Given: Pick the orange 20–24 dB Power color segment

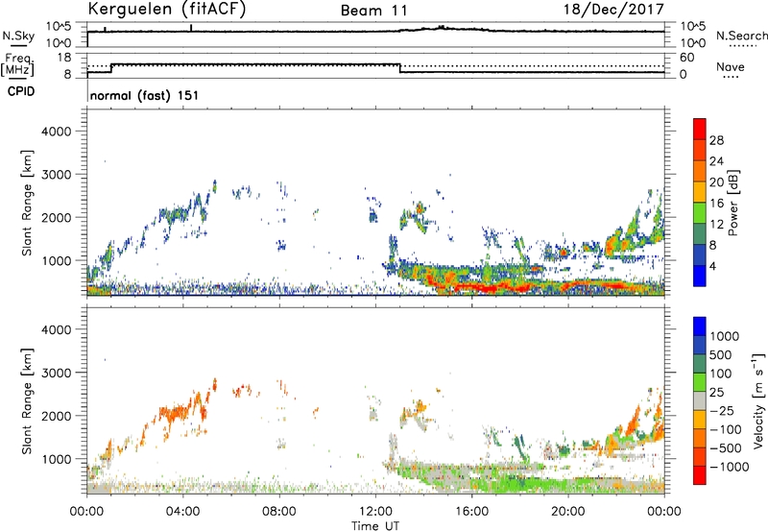Looking at the screenshot, I should point(700,171).
